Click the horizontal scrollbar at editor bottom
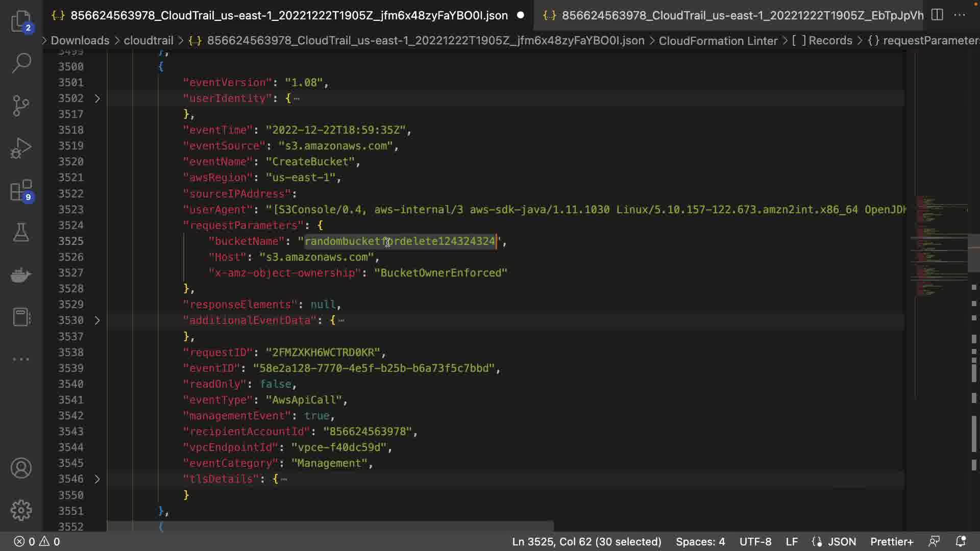This screenshot has height=551, width=980. pyautogui.click(x=330, y=525)
